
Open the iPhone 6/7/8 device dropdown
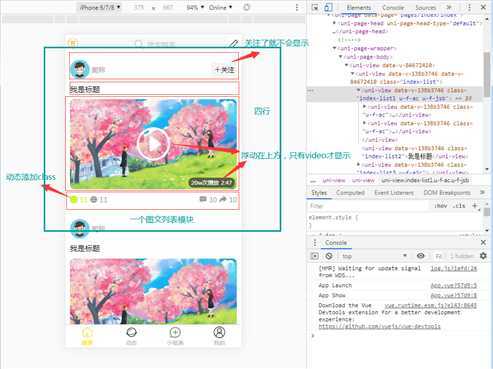coord(99,7)
